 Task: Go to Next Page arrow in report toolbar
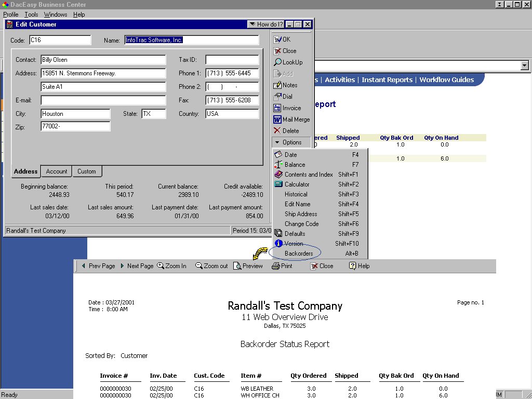click(122, 266)
